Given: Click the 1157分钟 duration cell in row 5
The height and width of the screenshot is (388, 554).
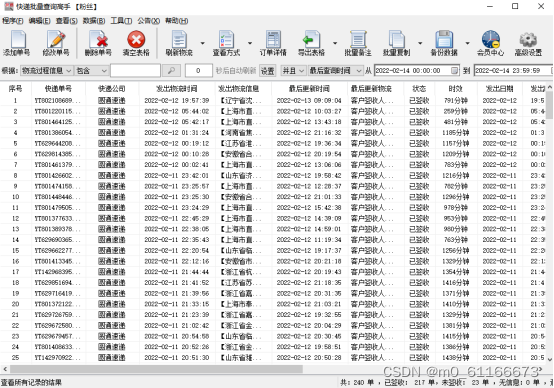Looking at the screenshot, I should 456,143.
